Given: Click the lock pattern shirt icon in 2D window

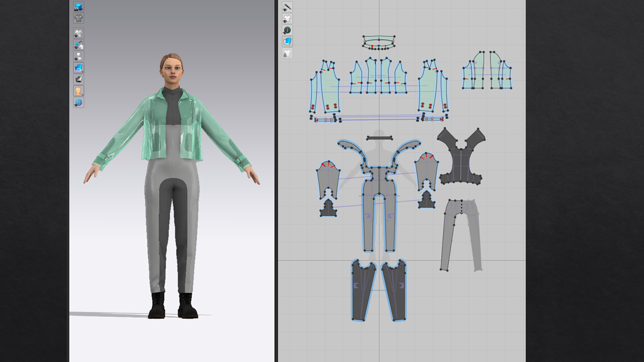Looking at the screenshot, I should pyautogui.click(x=287, y=54).
